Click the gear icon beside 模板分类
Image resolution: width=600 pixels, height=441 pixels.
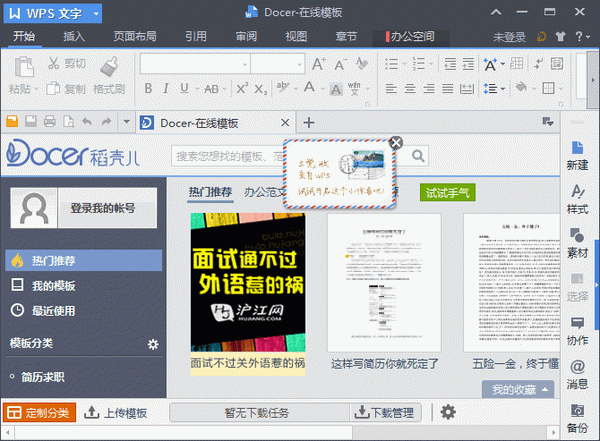[x=153, y=345]
